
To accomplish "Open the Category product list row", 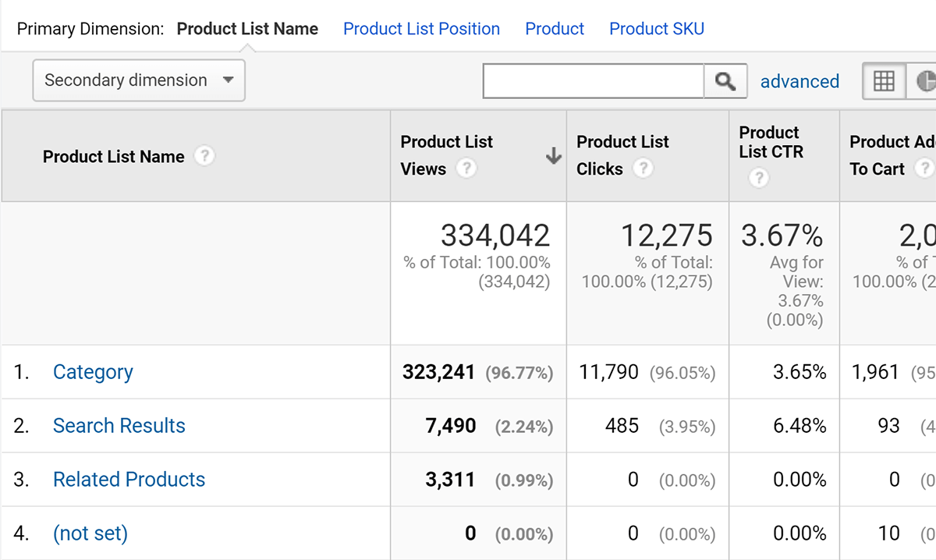I will 93,372.
